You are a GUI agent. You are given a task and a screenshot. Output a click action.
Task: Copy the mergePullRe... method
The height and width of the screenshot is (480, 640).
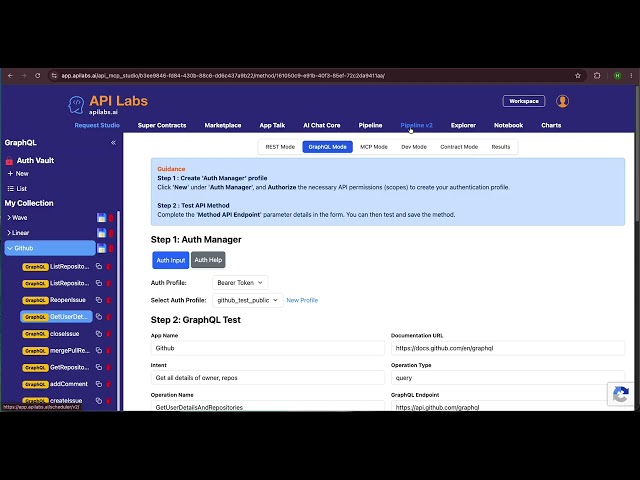[99, 350]
